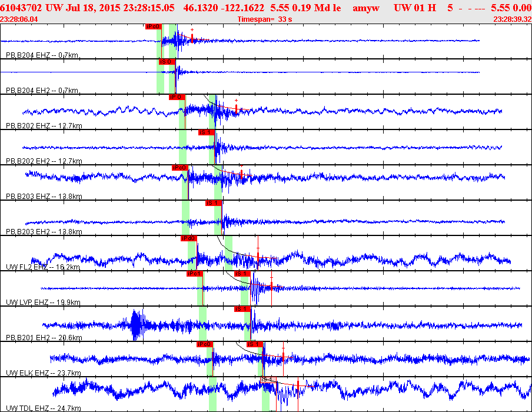This screenshot has height=412, width=532.
Task: Click the red coda marker on B204 EHZ
Action: 192,38
